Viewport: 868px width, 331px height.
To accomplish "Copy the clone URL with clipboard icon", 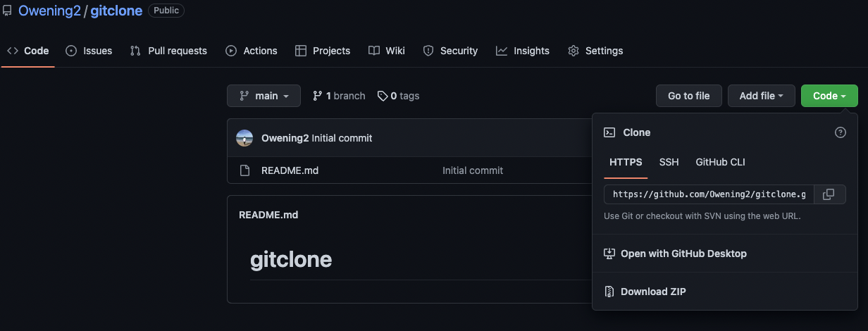I will coord(829,194).
